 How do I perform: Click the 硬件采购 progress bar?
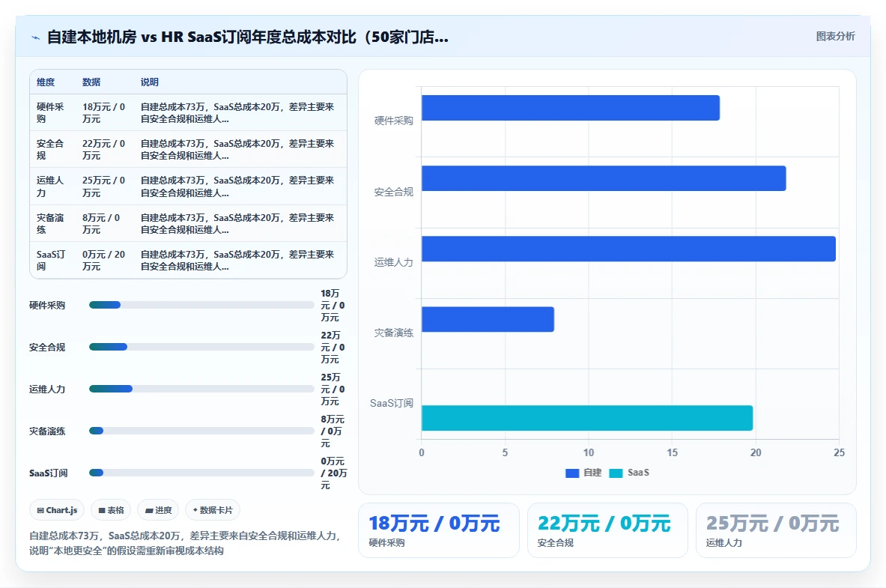(x=201, y=306)
